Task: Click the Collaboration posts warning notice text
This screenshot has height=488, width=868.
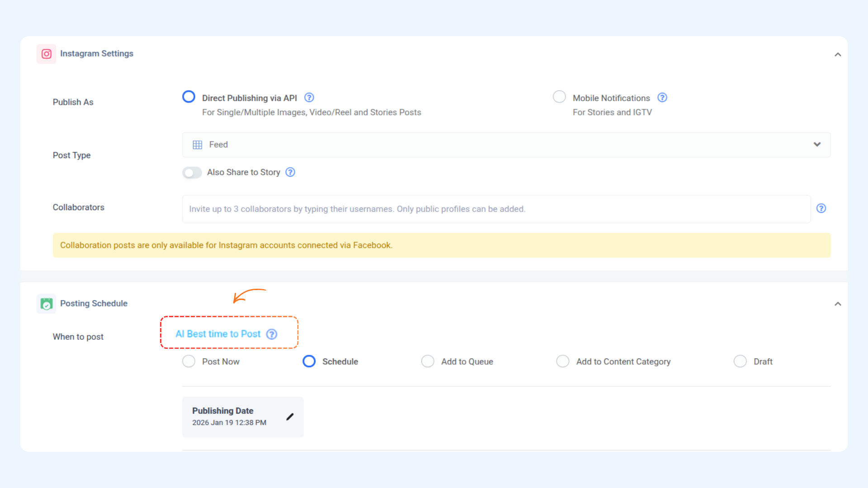Action: pos(226,245)
